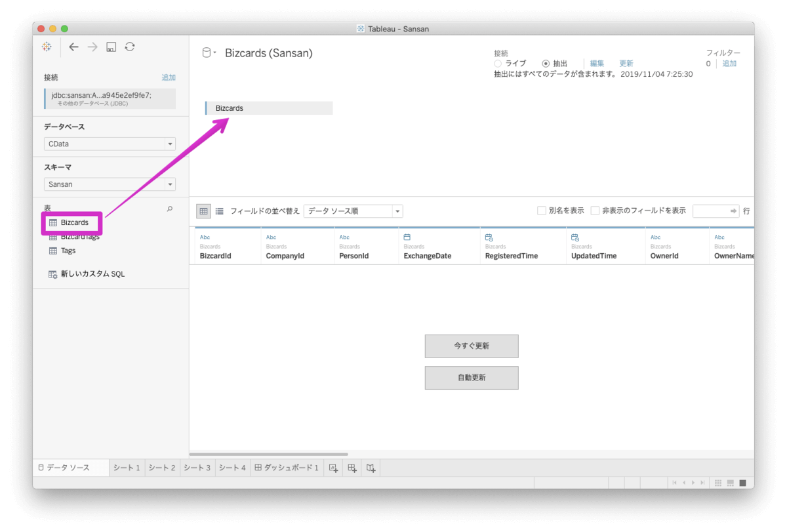Open the data source cylinder icon menu
Viewport: 787px width, 532px height.
click(209, 53)
